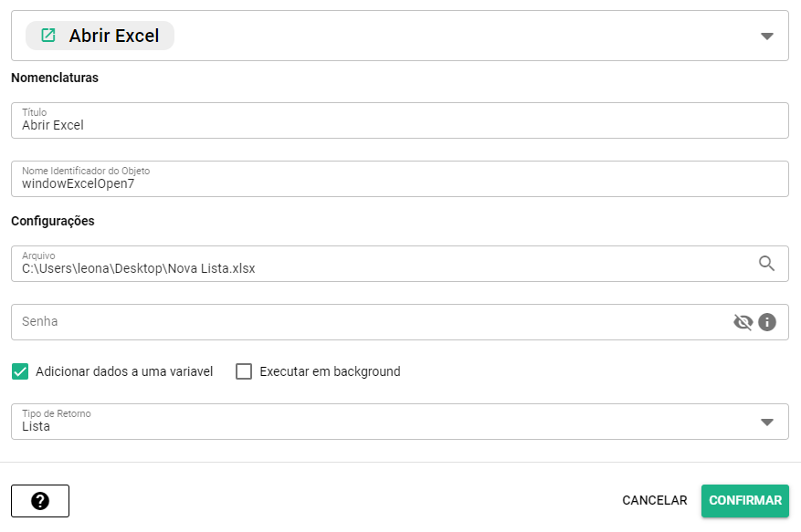Uncheck Adicionar dados a uma variavel checkbox
Image resolution: width=801 pixels, height=532 pixels.
point(20,371)
